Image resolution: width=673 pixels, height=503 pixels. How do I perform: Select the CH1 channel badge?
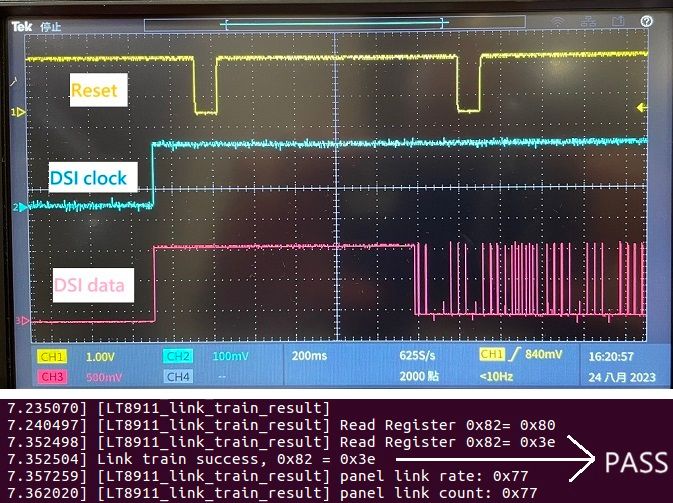52,356
